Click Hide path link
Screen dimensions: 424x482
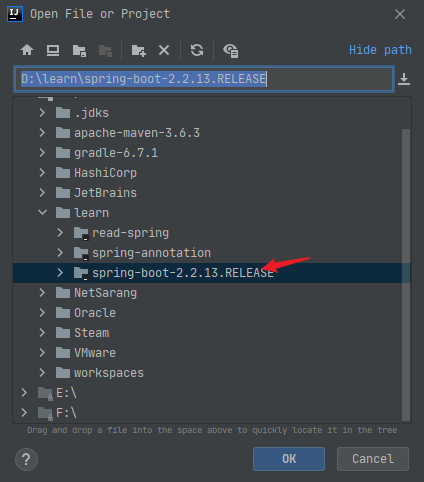[x=380, y=50]
